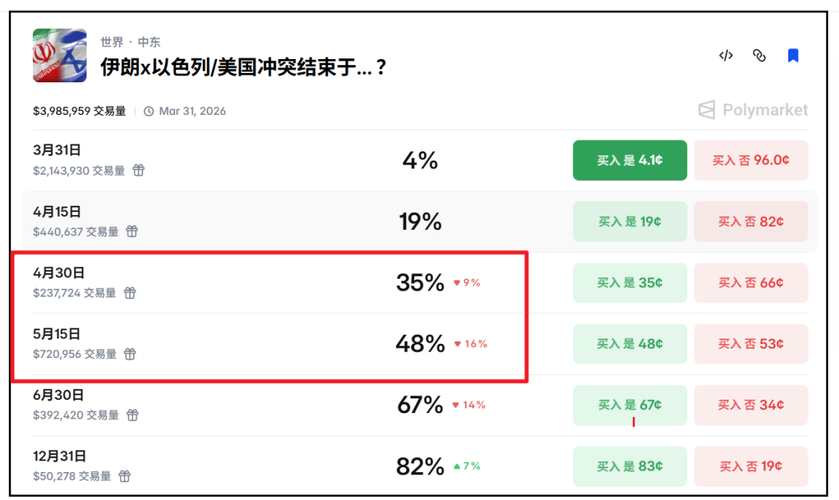The width and height of the screenshot is (839, 500).
Task: Click the embed code icon
Action: click(726, 56)
